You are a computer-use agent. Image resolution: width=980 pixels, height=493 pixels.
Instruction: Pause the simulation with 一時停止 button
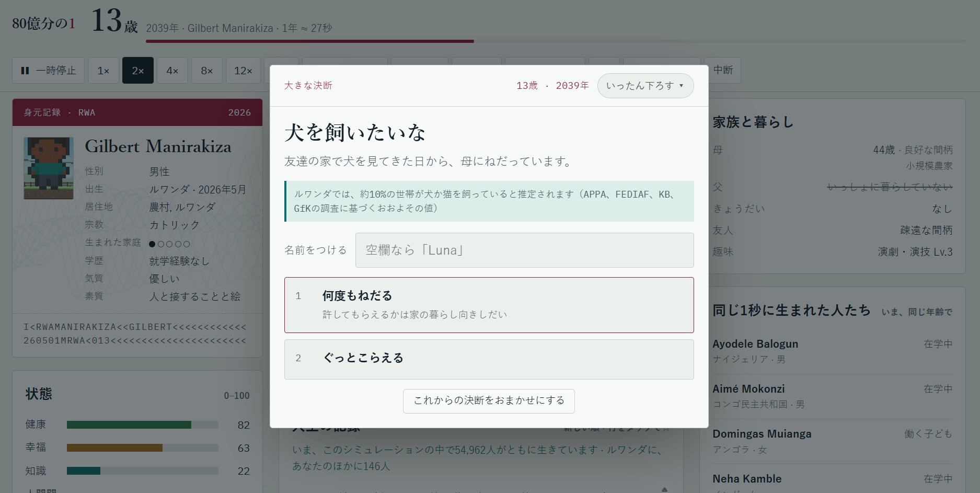click(48, 71)
